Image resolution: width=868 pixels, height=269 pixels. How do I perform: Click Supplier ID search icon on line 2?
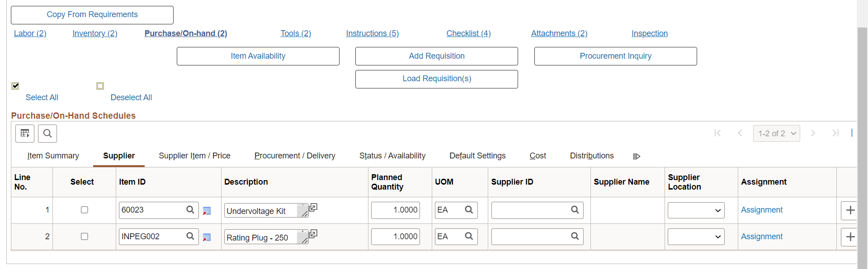tap(575, 237)
